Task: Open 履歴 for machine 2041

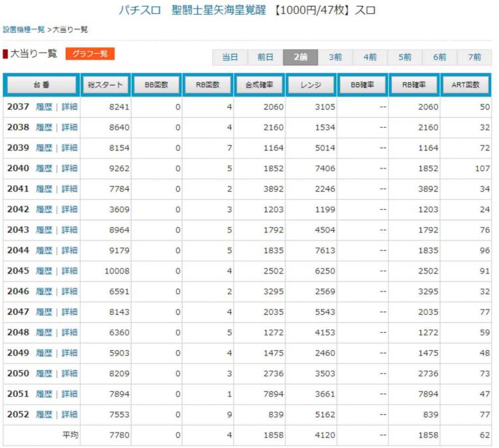Action: (44, 189)
